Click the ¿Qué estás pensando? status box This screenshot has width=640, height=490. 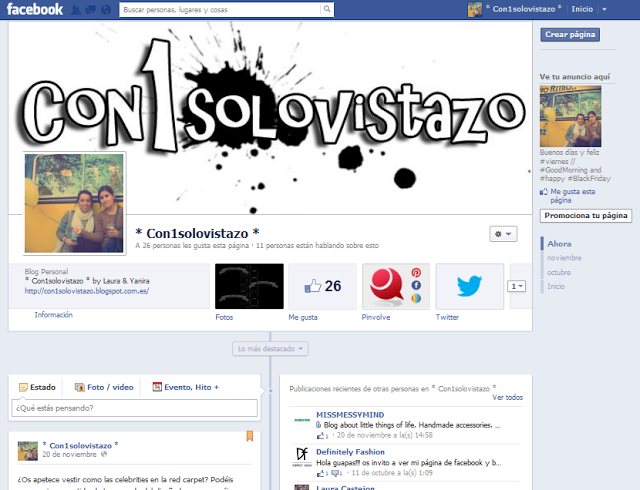[x=135, y=408]
